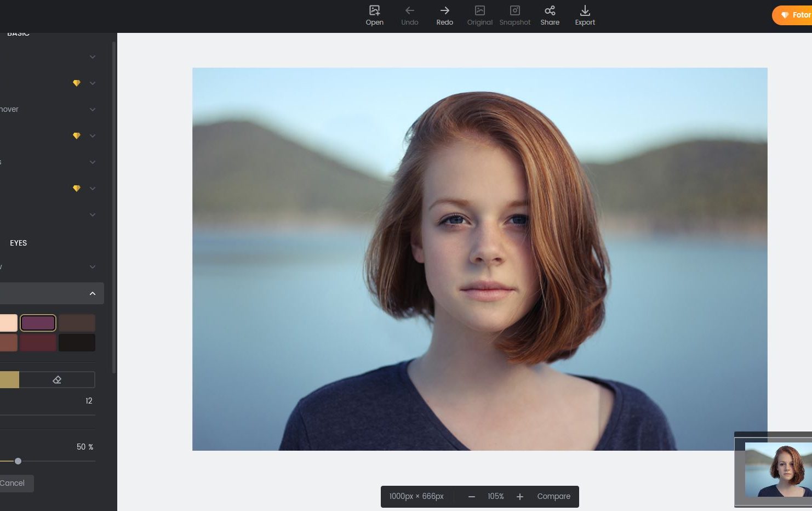Screen dimensions: 812x511
Task: Click the orange Fotor upgrade button
Action: tap(794, 15)
